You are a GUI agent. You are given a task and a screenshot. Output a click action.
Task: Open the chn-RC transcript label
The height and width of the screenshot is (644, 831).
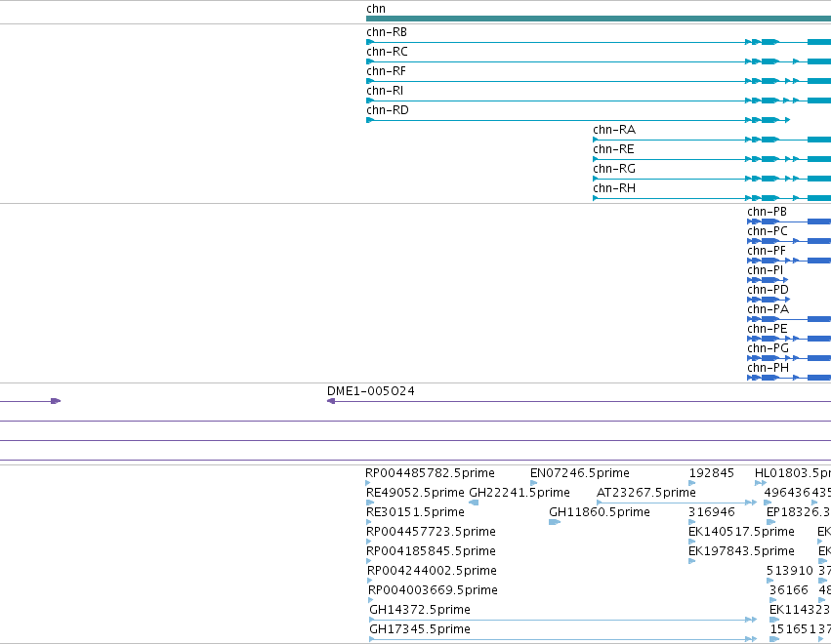(x=387, y=52)
